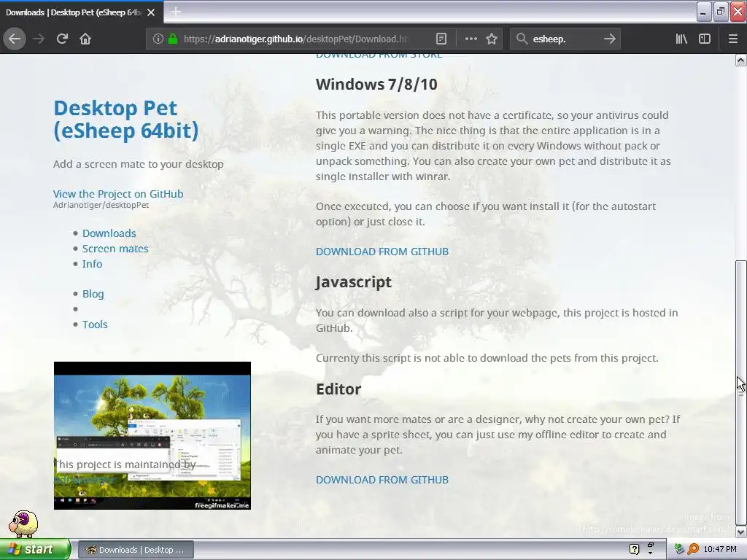Click the orange magnifier tray icon
The width and height of the screenshot is (747, 560).
(x=693, y=550)
